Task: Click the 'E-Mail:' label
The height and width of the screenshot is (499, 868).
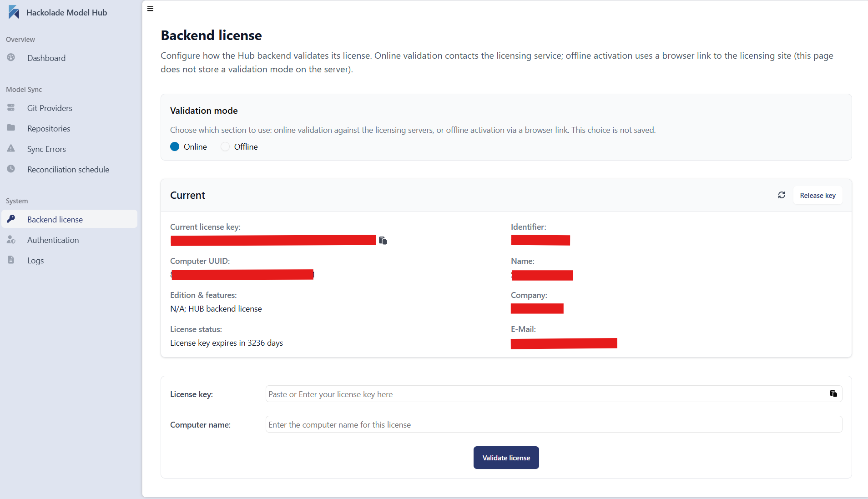Action: coord(523,329)
